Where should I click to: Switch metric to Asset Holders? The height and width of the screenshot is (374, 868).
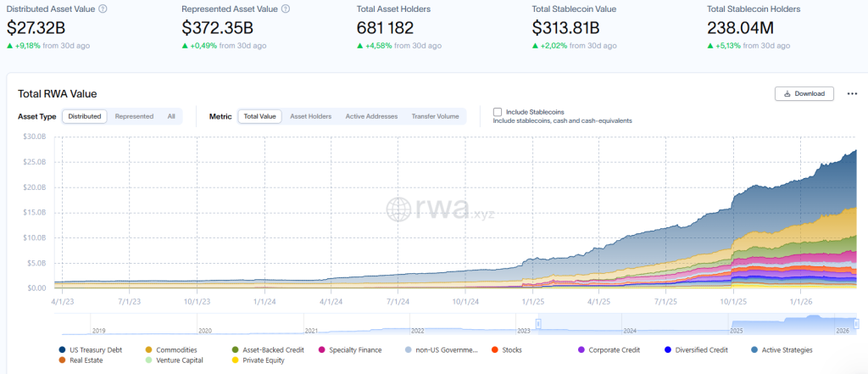pos(310,116)
